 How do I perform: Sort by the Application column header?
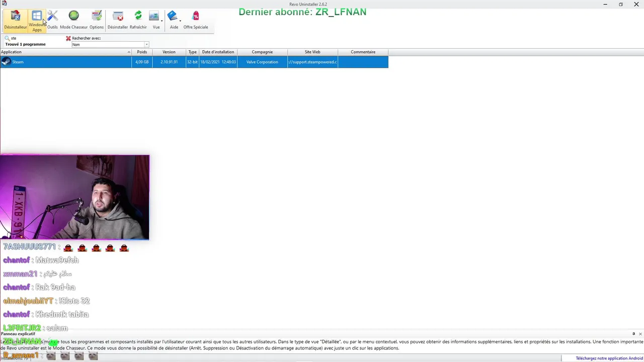(x=66, y=52)
